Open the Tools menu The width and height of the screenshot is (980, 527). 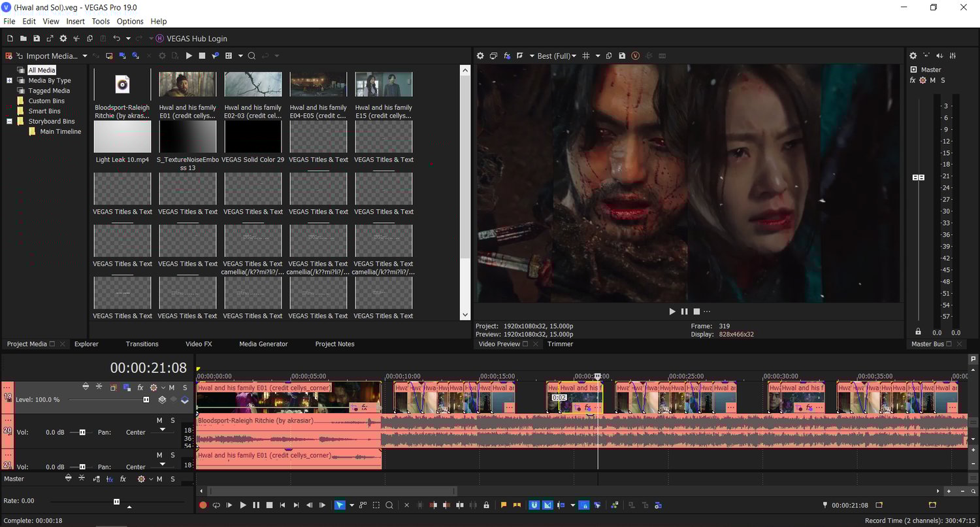click(101, 22)
